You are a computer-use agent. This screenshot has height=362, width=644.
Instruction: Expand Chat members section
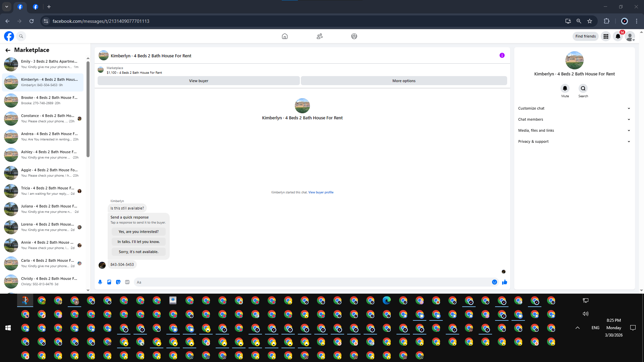pyautogui.click(x=574, y=119)
